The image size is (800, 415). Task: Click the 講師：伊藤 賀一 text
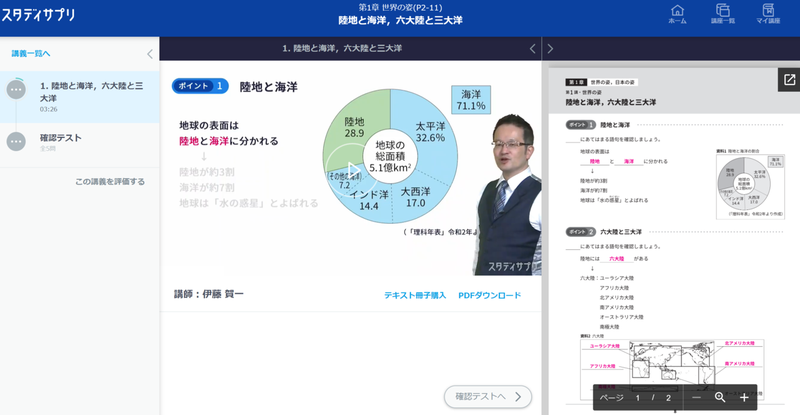[209, 294]
